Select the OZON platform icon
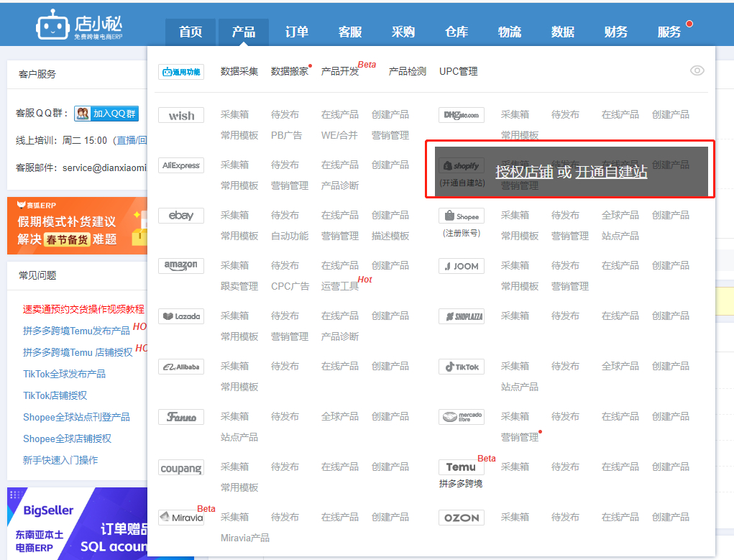 461,517
